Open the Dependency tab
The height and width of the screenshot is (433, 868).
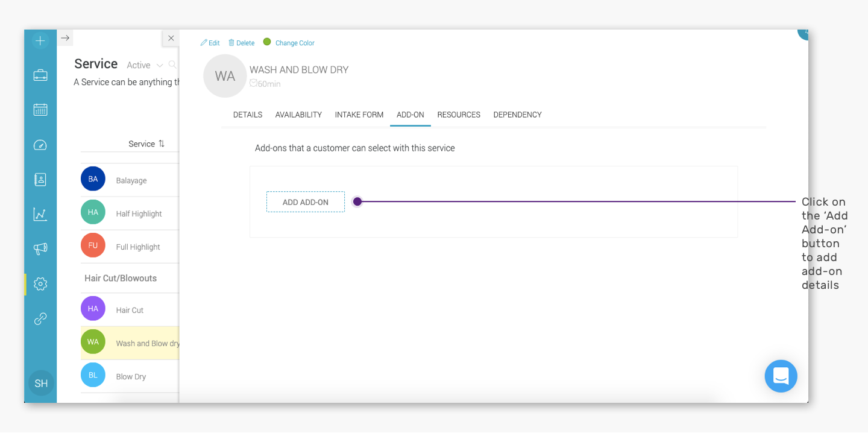pos(517,115)
